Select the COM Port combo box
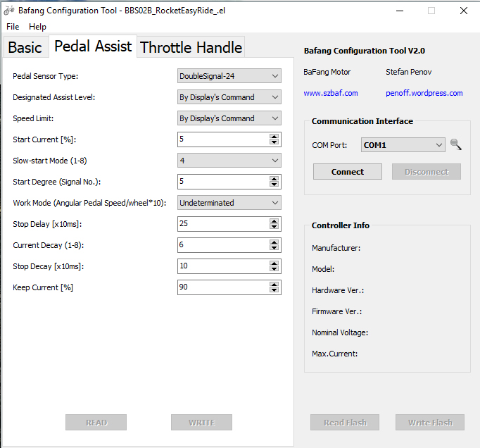 point(403,145)
